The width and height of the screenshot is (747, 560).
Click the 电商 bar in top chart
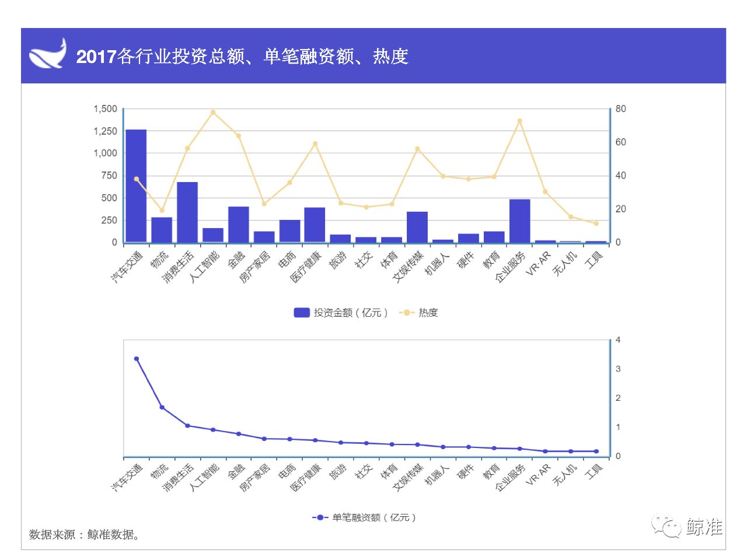(x=289, y=231)
